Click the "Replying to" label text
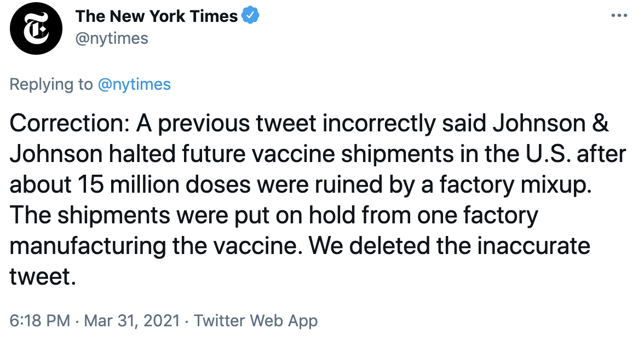 coord(51,84)
